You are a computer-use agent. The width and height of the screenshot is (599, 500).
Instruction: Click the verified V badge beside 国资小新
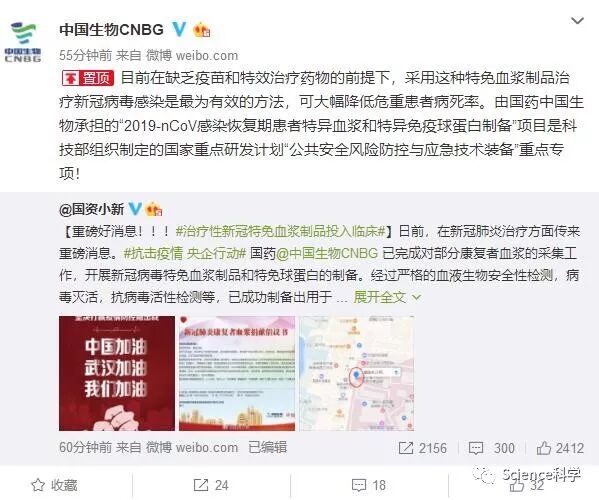coord(135,209)
